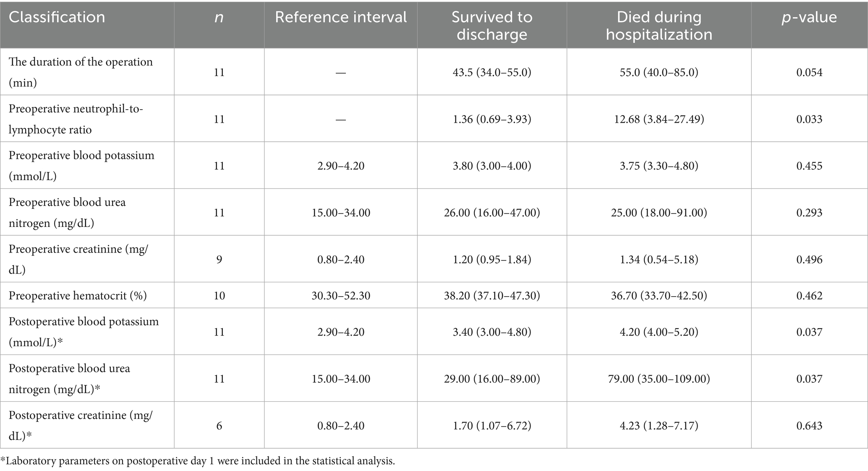Select the duration of the operation row label
Viewport: 868px width, 471px height.
81,72
